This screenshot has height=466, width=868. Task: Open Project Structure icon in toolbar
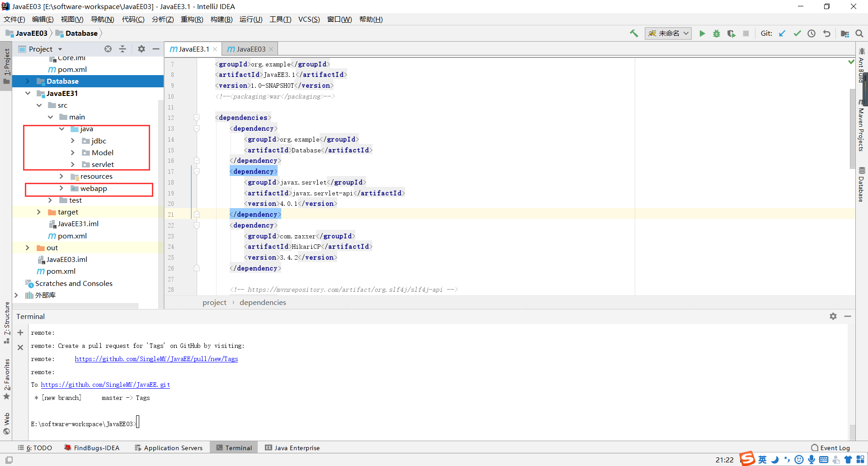(x=844, y=33)
